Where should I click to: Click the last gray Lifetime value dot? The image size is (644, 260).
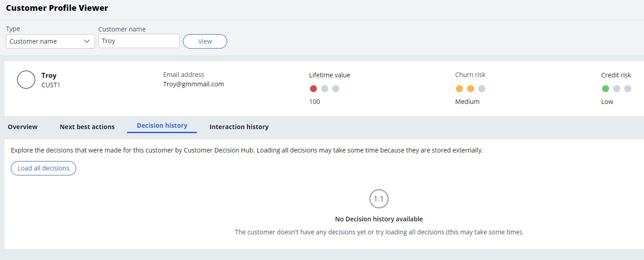point(336,89)
